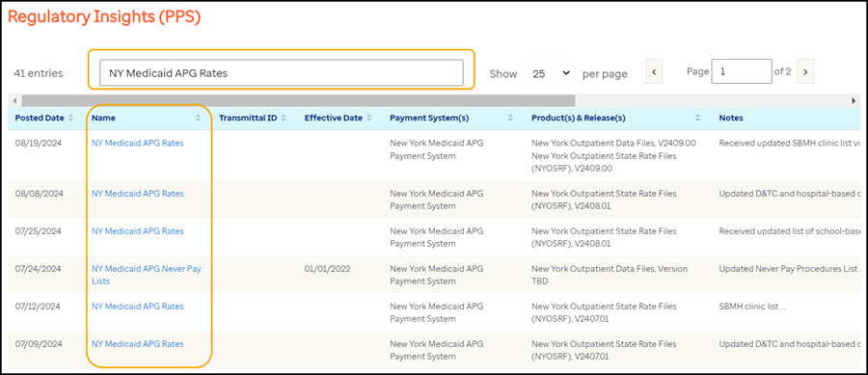Image resolution: width=868 pixels, height=375 pixels.
Task: Click horizontal scrollbar left arrow
Action: (14, 100)
